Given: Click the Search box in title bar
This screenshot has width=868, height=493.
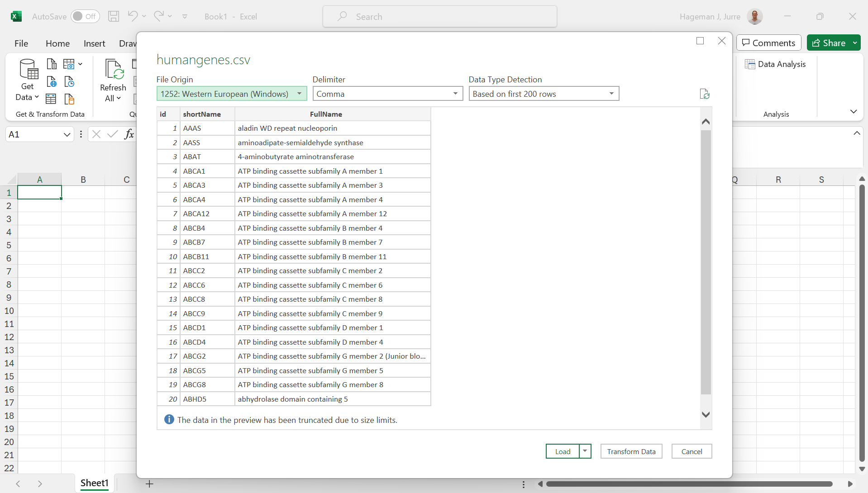Looking at the screenshot, I should (439, 17).
